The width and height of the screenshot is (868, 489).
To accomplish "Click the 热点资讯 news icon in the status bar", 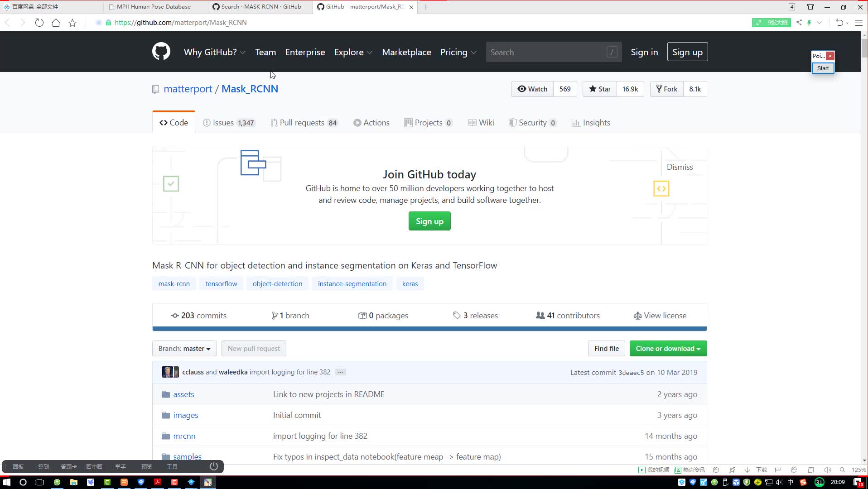I will (x=690, y=470).
